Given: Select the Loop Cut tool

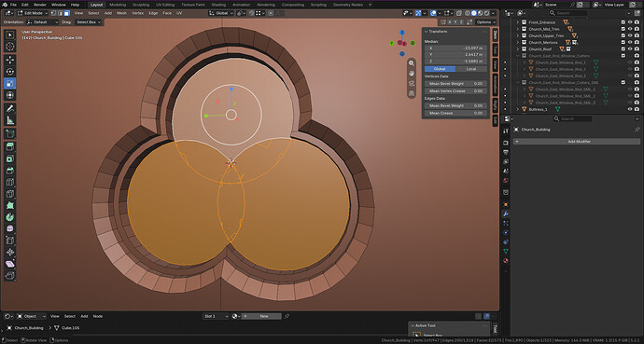Looking at the screenshot, I should (x=10, y=182).
